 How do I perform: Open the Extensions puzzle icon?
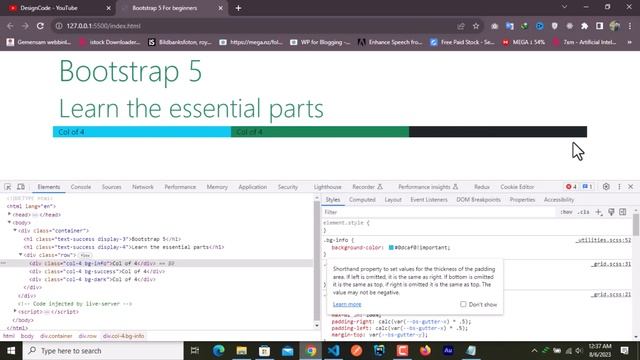(x=584, y=26)
